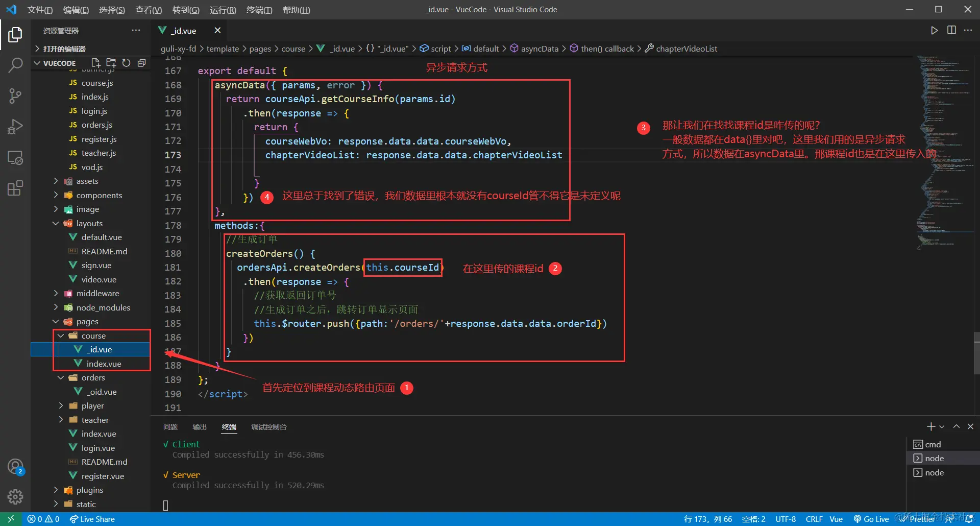This screenshot has width=980, height=526.
Task: Open the 终端(T) menu
Action: (x=259, y=10)
